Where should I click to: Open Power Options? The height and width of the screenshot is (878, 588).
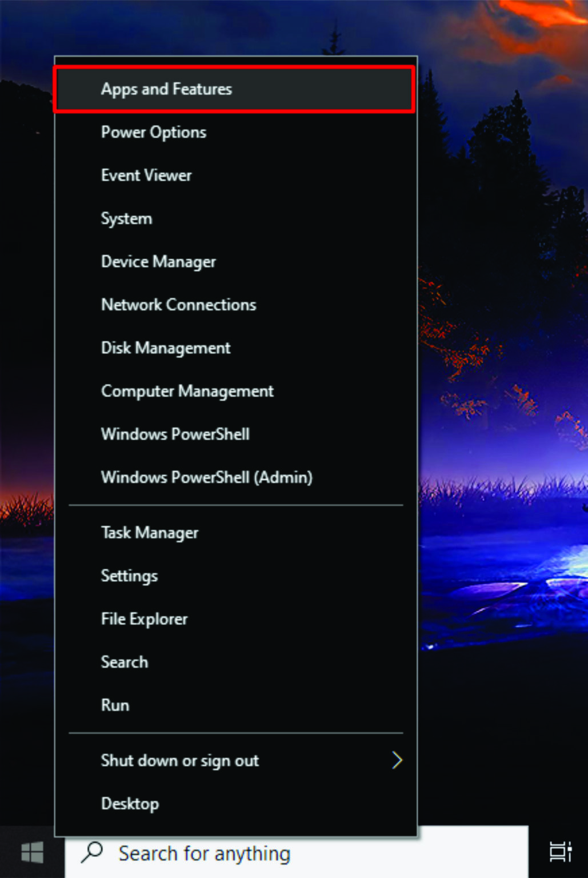[x=153, y=132]
